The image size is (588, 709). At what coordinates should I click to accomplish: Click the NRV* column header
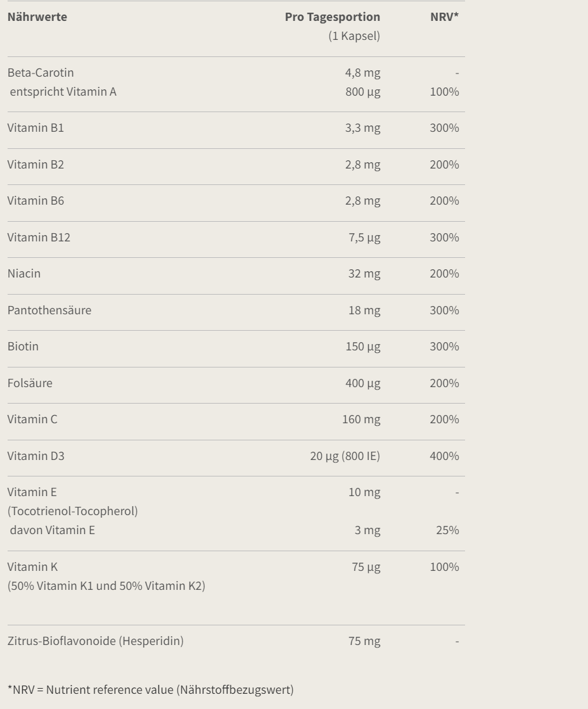pyautogui.click(x=444, y=16)
